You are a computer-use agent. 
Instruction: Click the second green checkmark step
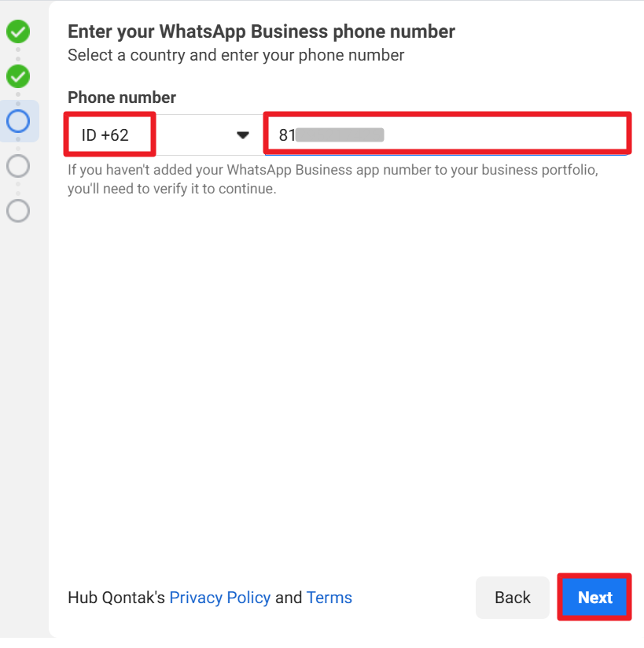pos(18,76)
